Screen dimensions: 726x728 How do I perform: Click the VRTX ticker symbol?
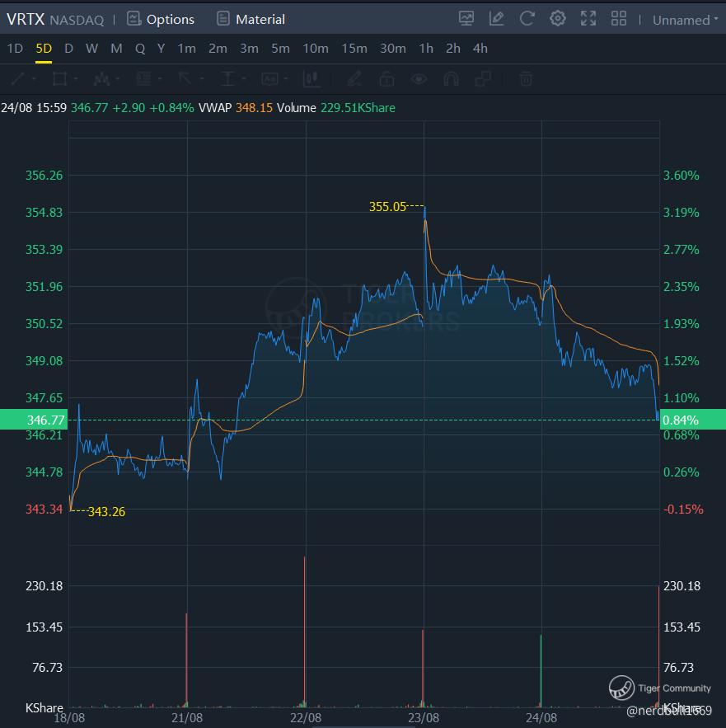pos(26,19)
